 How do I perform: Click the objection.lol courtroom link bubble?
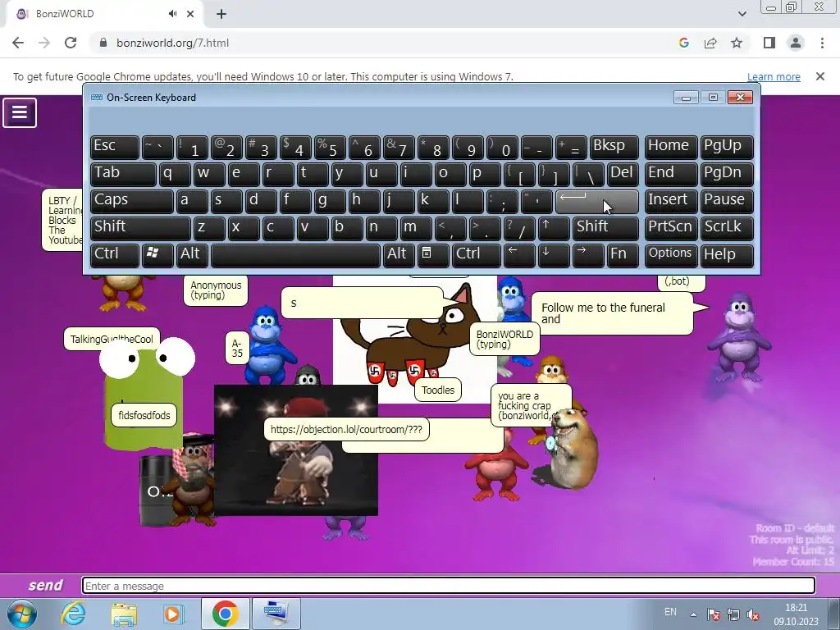346,429
